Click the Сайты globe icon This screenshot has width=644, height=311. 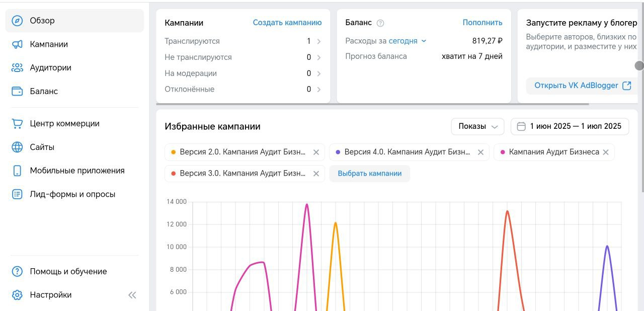(17, 147)
